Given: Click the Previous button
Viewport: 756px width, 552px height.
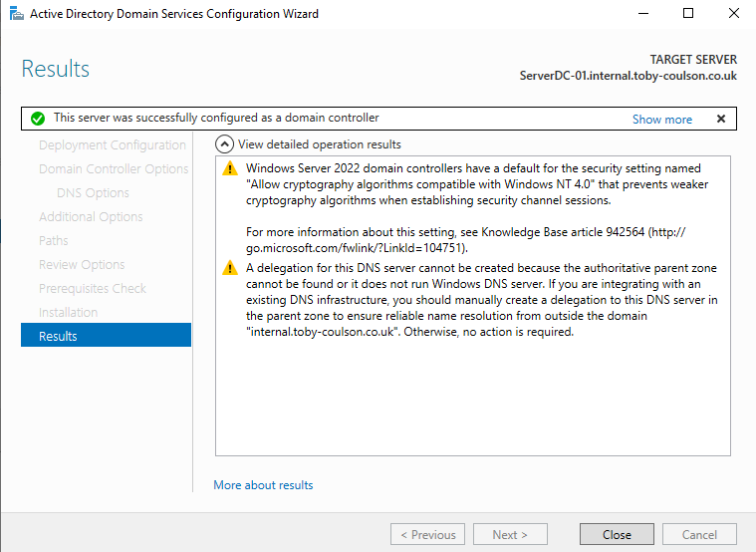Looking at the screenshot, I should click(x=427, y=534).
